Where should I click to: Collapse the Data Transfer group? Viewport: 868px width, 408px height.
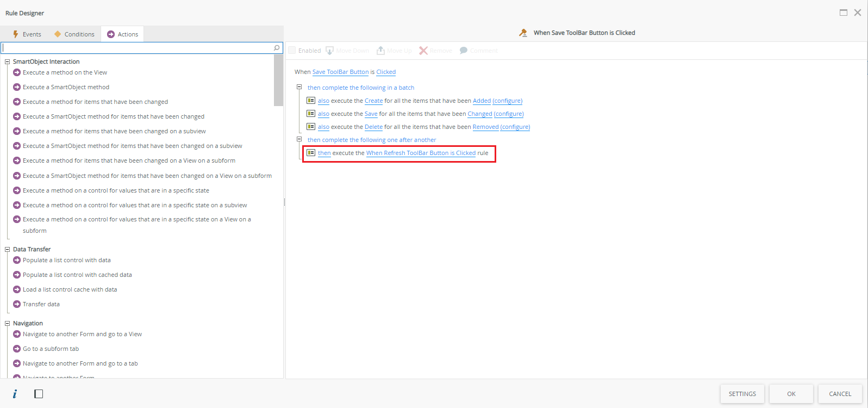8,249
